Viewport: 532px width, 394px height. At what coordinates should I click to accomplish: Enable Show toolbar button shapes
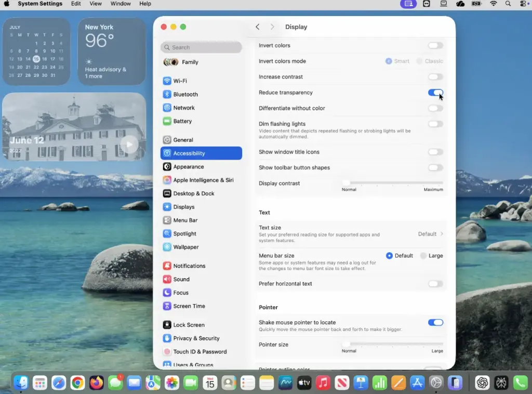435,168
